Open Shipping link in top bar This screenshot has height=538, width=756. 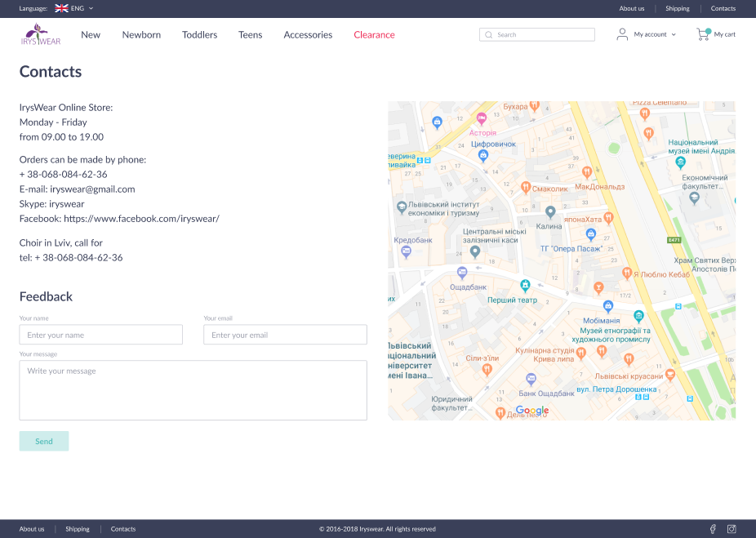(678, 8)
